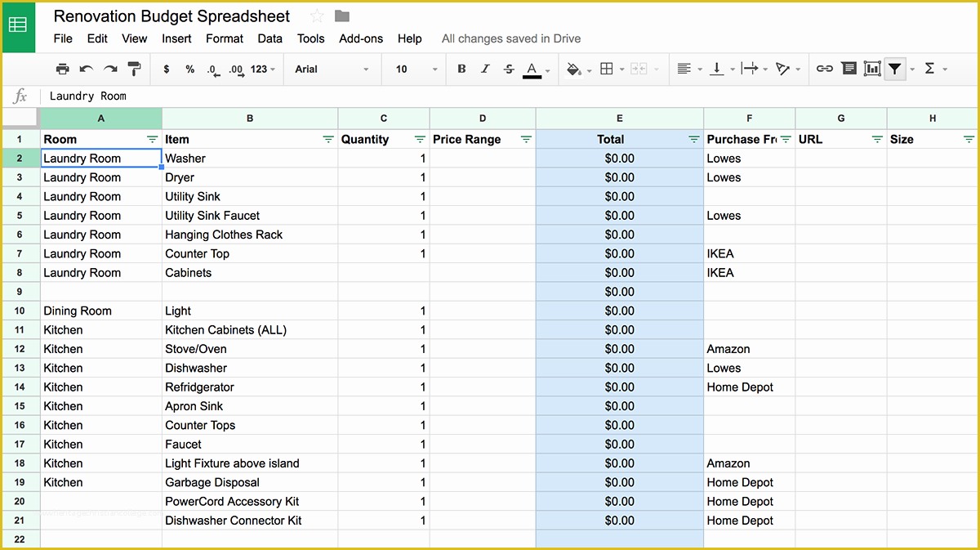Select row 14 header

pyautogui.click(x=20, y=387)
